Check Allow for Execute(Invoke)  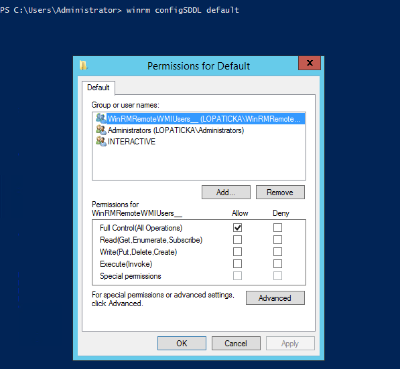pyautogui.click(x=237, y=264)
